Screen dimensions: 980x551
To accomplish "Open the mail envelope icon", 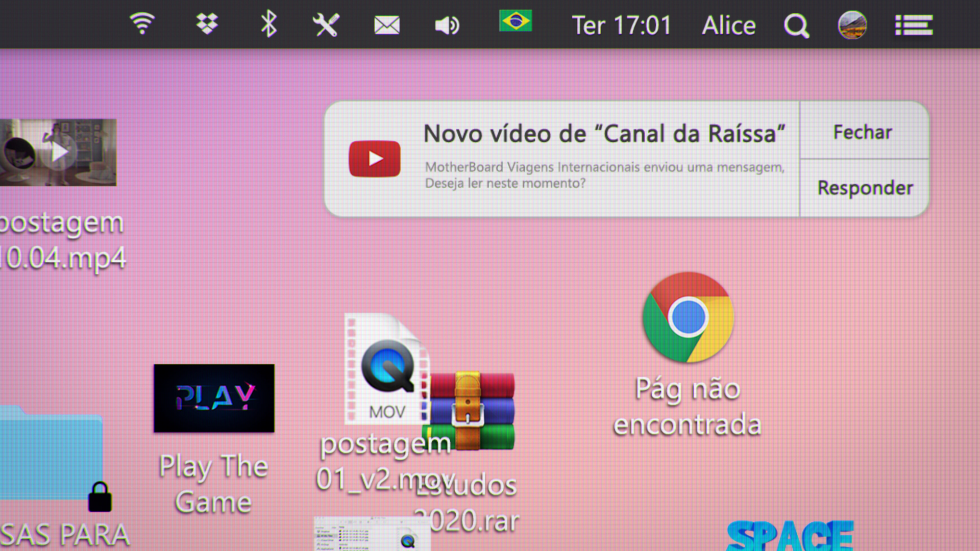I will point(387,24).
